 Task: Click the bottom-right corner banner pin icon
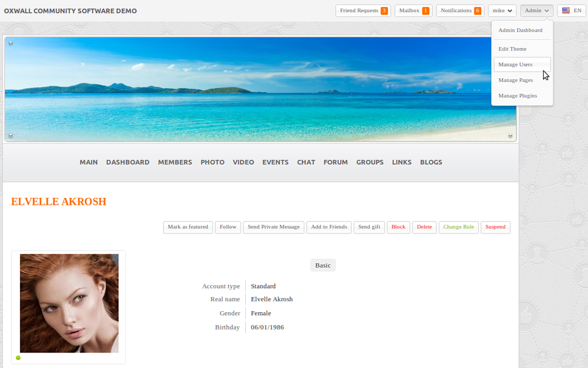[510, 136]
